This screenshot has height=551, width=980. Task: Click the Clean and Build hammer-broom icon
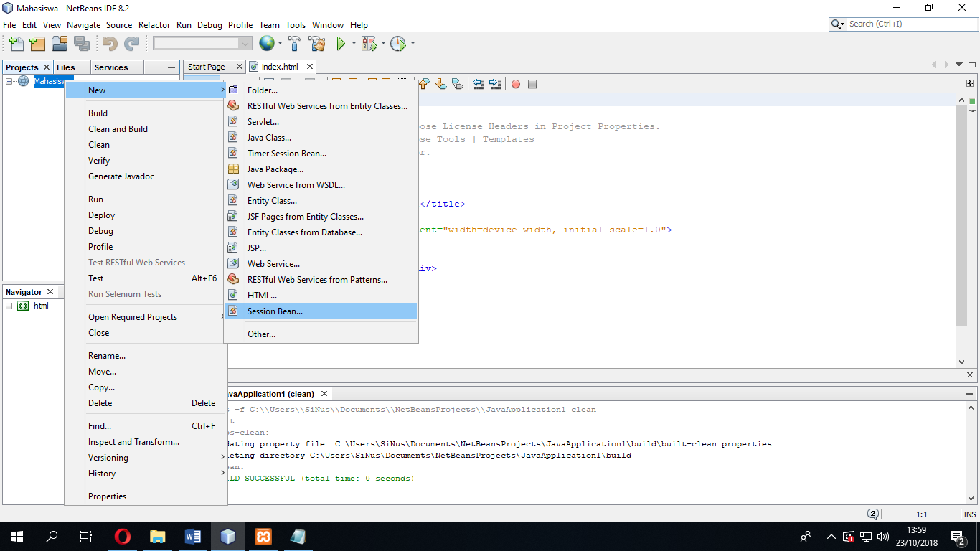317,44
